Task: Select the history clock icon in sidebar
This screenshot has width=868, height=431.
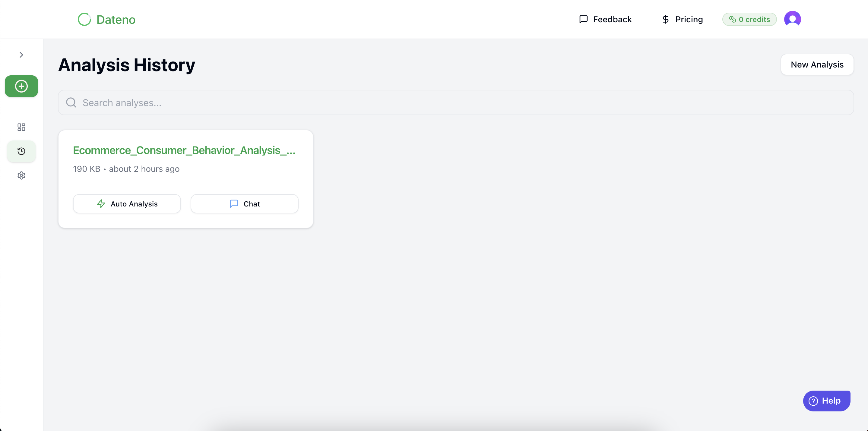Action: coord(21,151)
